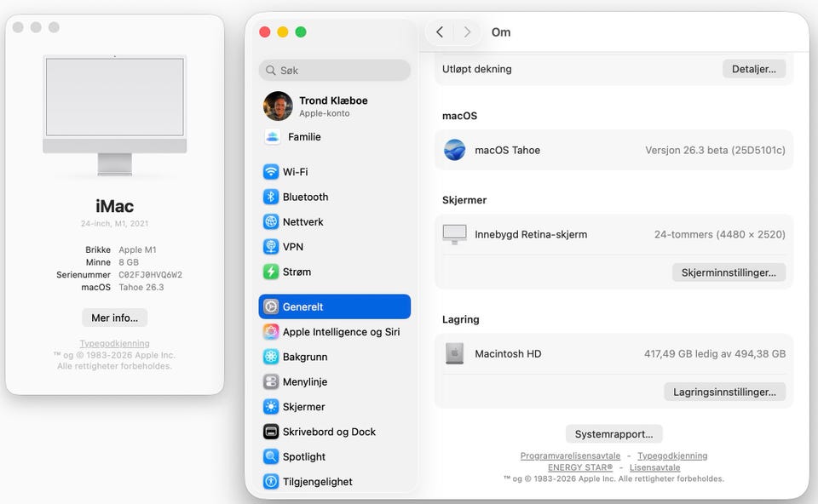Click Mer info... in About window
Viewport: 818px width, 504px height.
click(x=114, y=318)
